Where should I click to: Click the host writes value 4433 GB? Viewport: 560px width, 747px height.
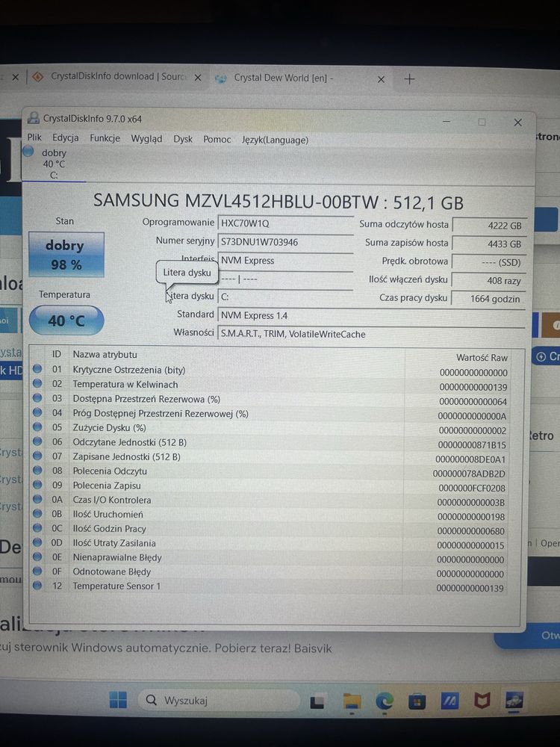488,244
